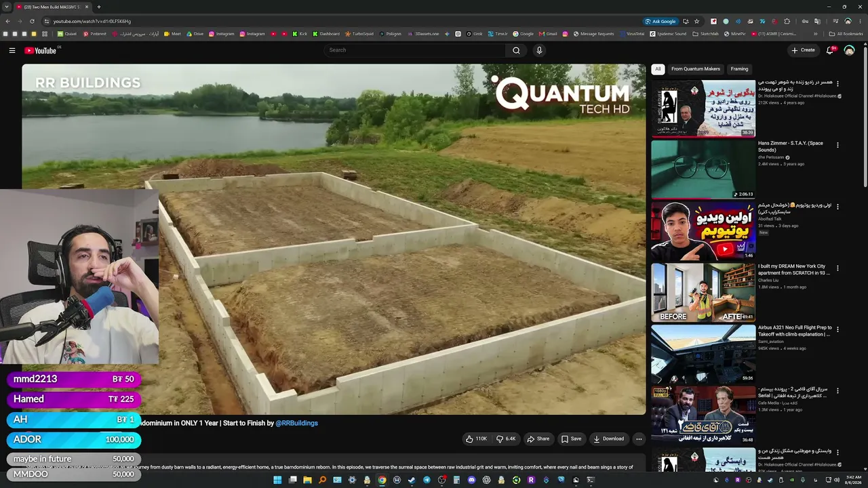
Task: Open Chrome extensions puzzle icon
Action: click(787, 21)
